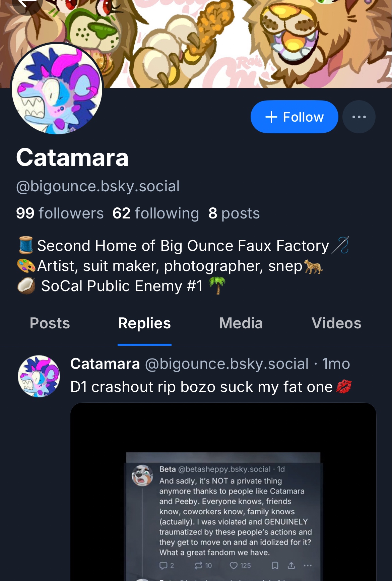
Task: Click the repost icon in the embedded screenshot
Action: tap(198, 566)
